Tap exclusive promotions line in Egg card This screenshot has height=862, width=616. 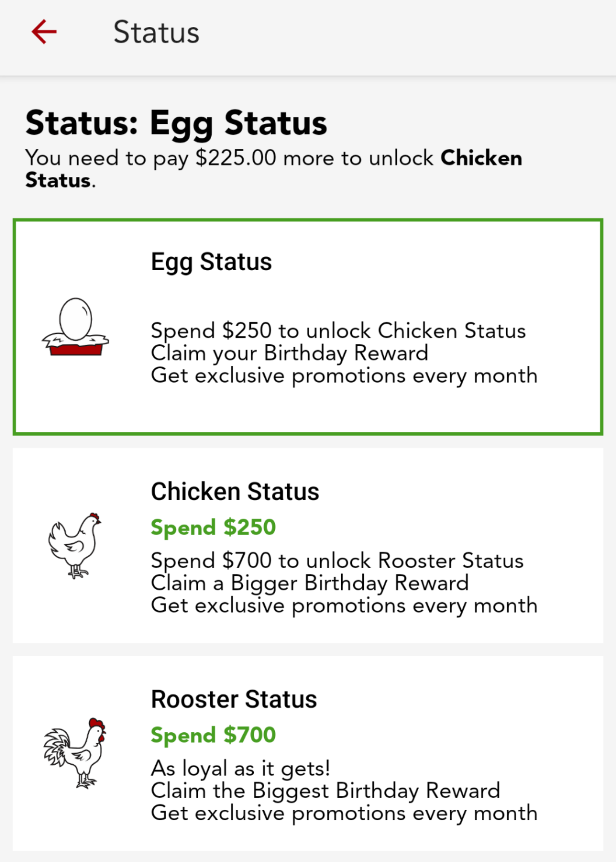pyautogui.click(x=344, y=375)
